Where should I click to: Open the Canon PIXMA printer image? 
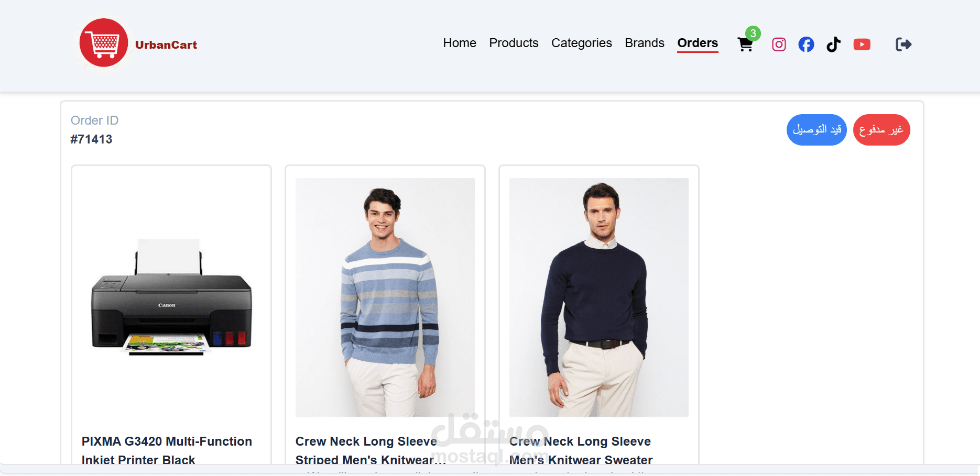pyautogui.click(x=171, y=297)
